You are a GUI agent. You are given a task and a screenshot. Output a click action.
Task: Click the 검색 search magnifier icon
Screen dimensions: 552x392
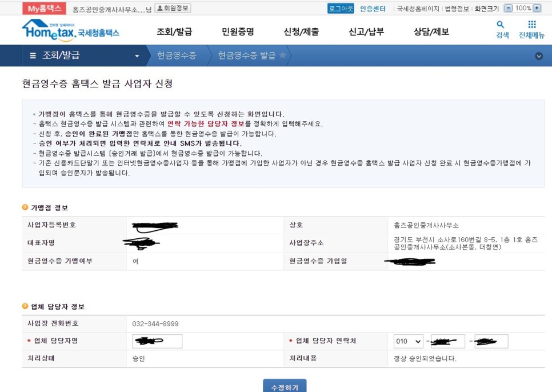pos(499,24)
